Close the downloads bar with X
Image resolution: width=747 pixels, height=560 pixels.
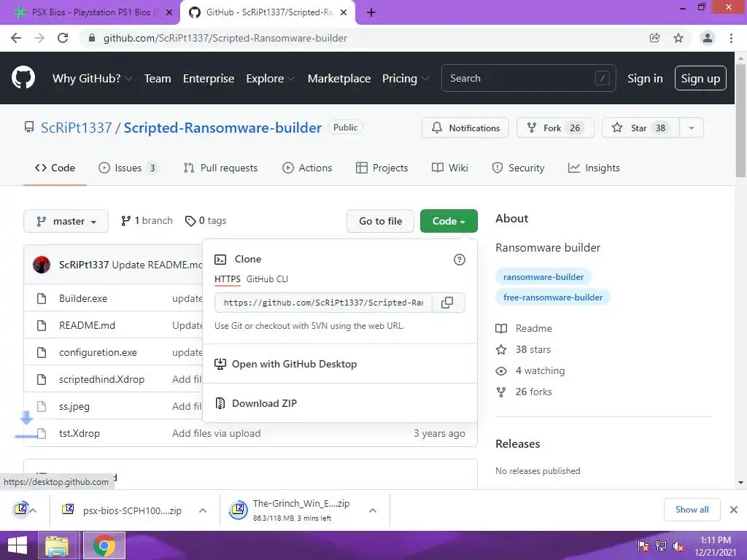coord(734,510)
